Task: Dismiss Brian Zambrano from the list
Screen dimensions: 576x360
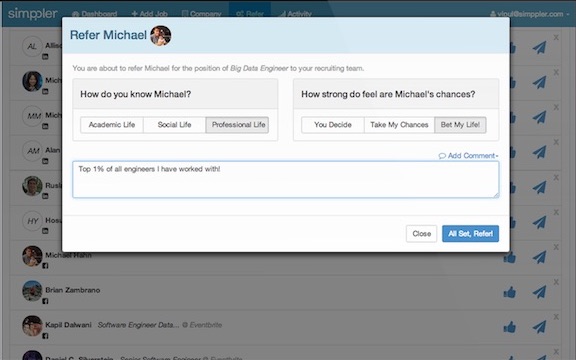Action: pos(556,282)
